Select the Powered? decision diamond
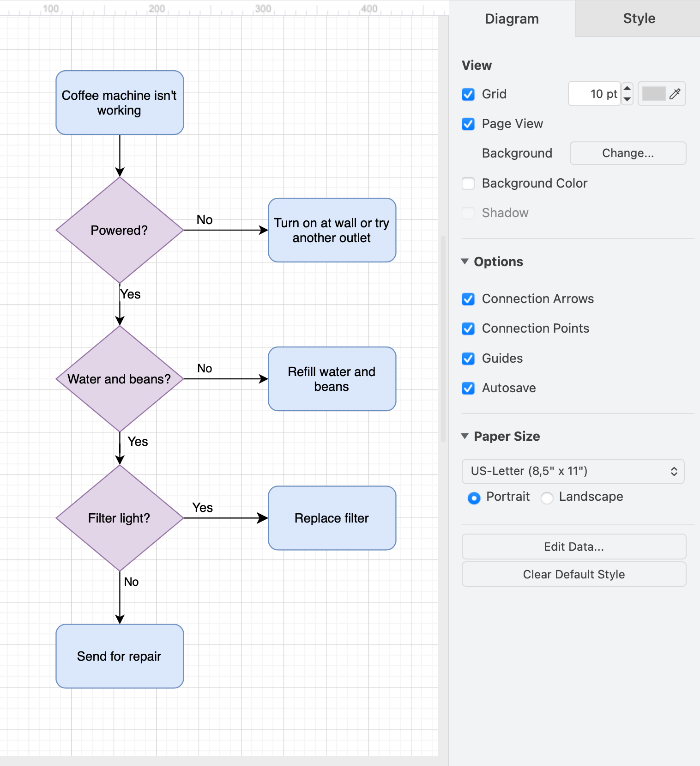700x766 pixels. 120,230
